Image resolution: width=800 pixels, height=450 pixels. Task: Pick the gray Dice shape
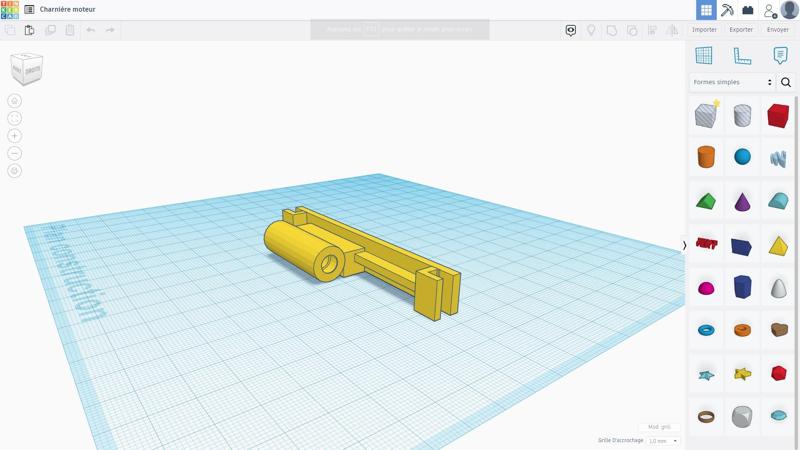tap(742, 416)
